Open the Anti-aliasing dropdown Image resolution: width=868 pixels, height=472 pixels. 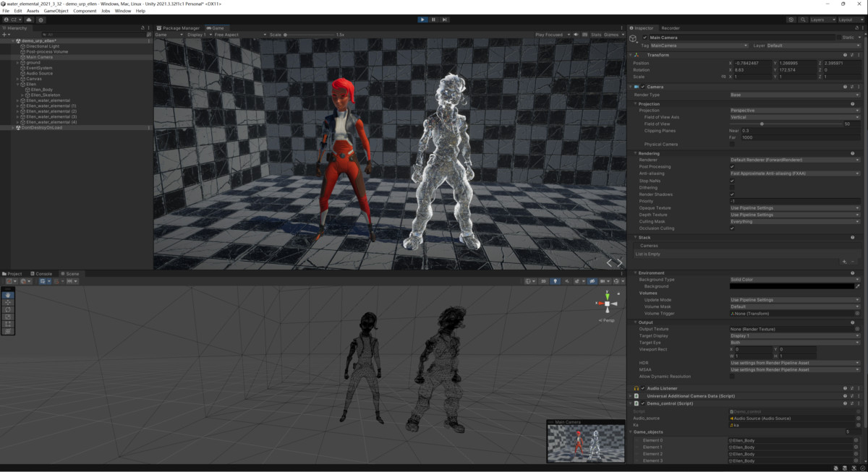794,173
